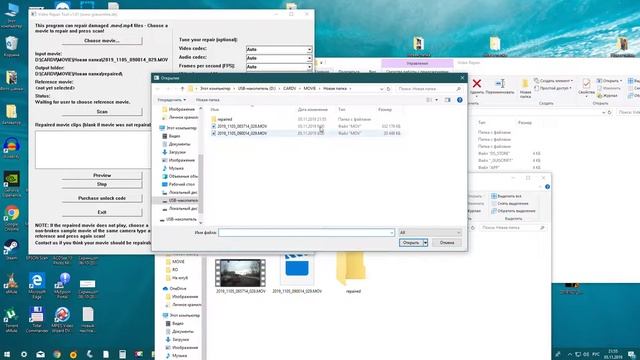Click the arrow next to the Открыть button
Screen dimensions: 640x360
click(x=425, y=243)
